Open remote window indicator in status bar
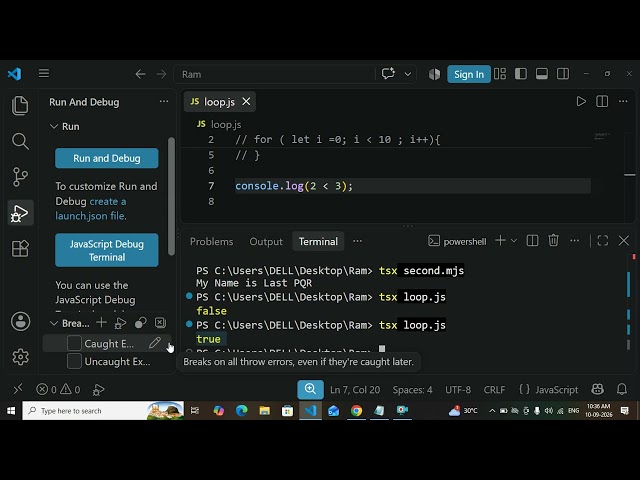The image size is (640, 480). point(18,389)
